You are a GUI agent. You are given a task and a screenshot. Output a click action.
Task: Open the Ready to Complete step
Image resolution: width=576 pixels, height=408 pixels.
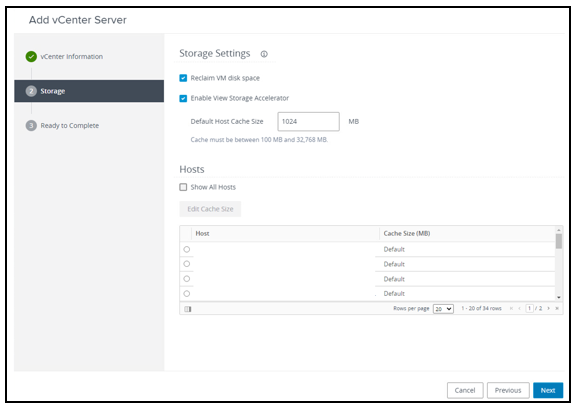point(69,126)
